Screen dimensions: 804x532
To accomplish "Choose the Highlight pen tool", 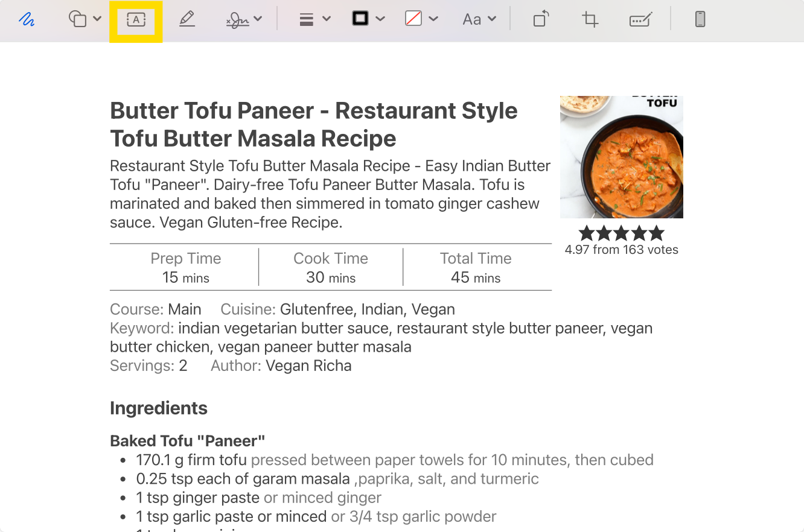I will point(187,19).
